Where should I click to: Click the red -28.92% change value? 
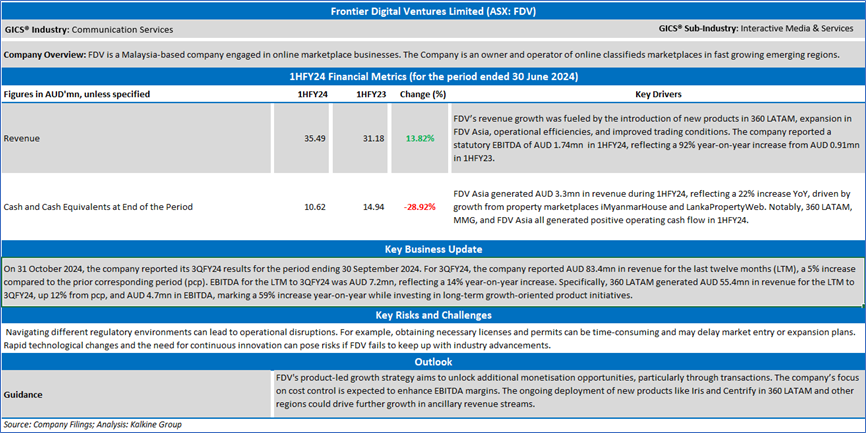(420, 207)
